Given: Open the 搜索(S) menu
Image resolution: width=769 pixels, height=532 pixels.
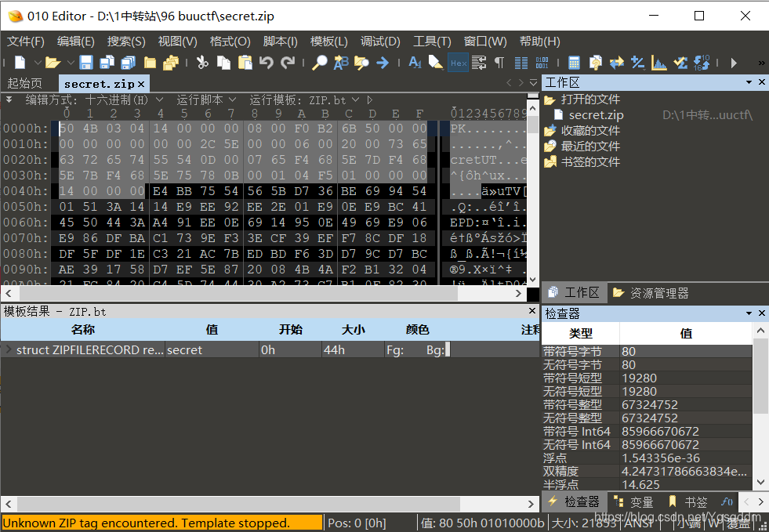Looking at the screenshot, I should click(126, 42).
